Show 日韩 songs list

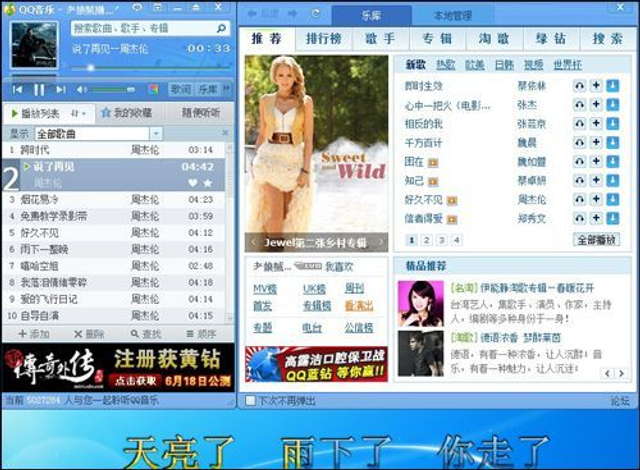coord(504,64)
